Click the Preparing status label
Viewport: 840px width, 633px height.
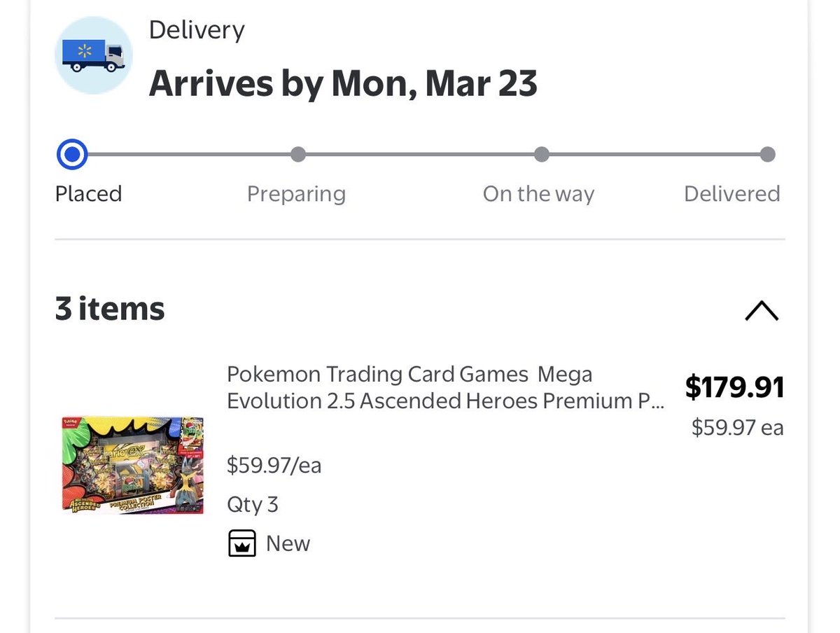pyautogui.click(x=296, y=194)
